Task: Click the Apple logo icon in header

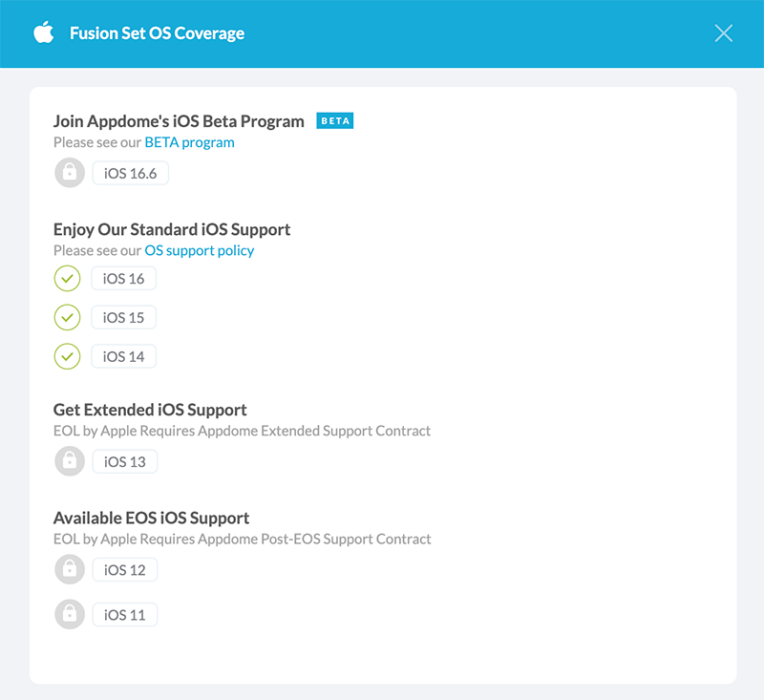Action: tap(43, 33)
